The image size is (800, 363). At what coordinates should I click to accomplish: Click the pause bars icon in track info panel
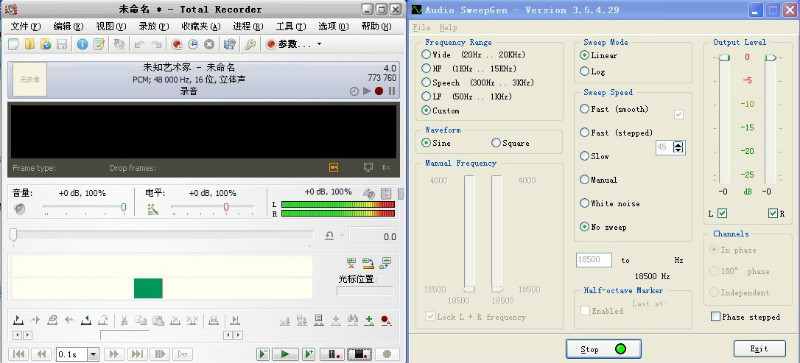[391, 91]
